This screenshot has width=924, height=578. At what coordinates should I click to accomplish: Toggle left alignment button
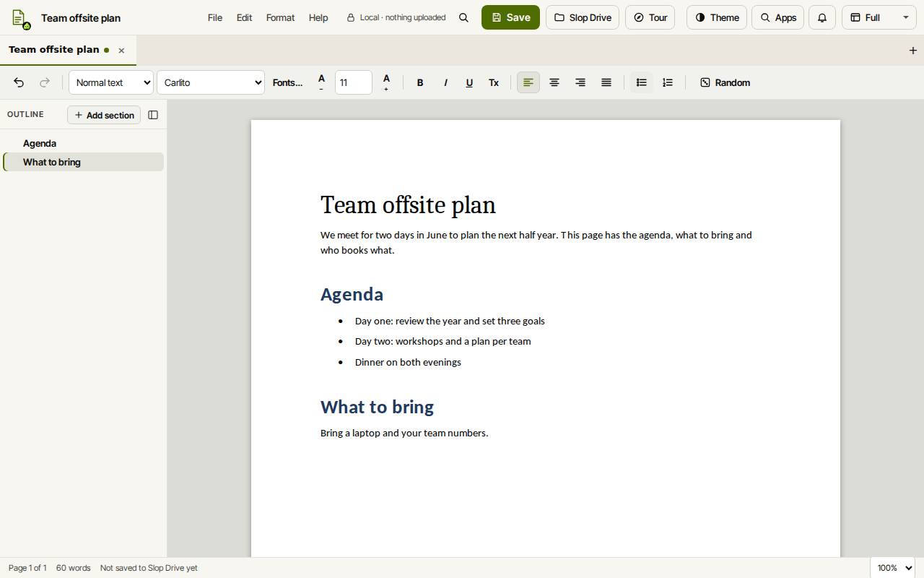[x=528, y=82]
